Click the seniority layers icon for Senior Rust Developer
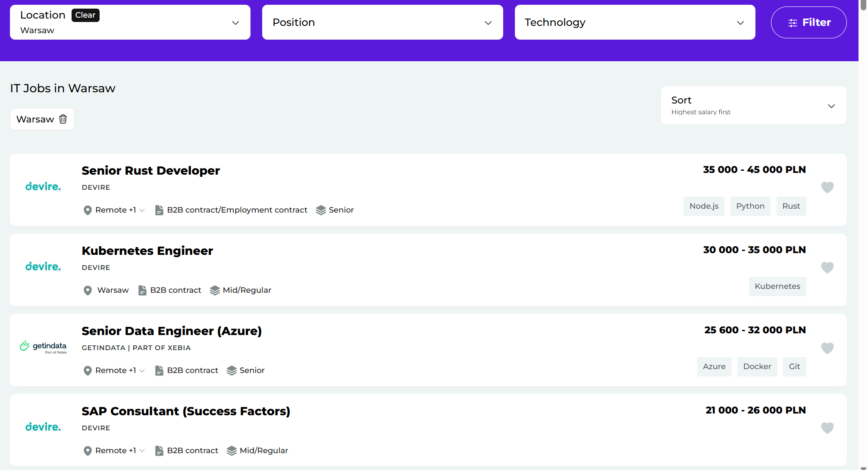 click(321, 210)
